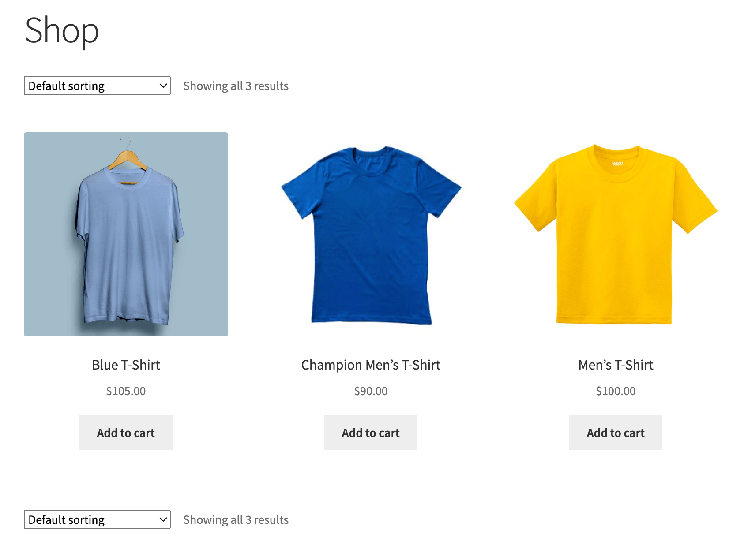Click the $90.00 price label

coord(370,391)
